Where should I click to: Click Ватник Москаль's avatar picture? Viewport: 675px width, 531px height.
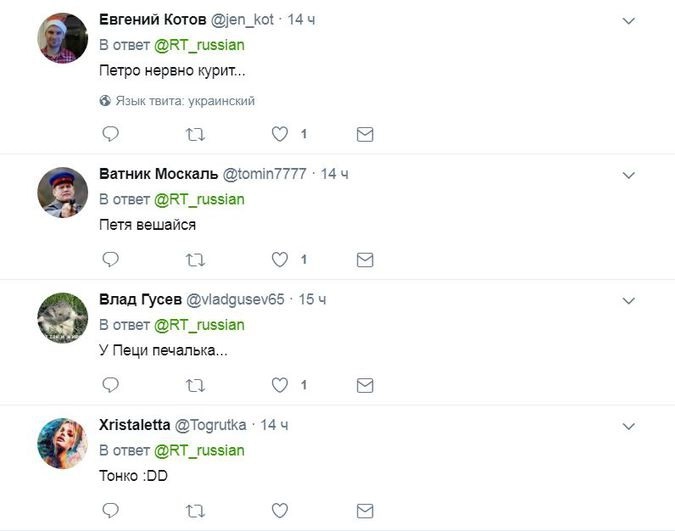click(x=63, y=191)
